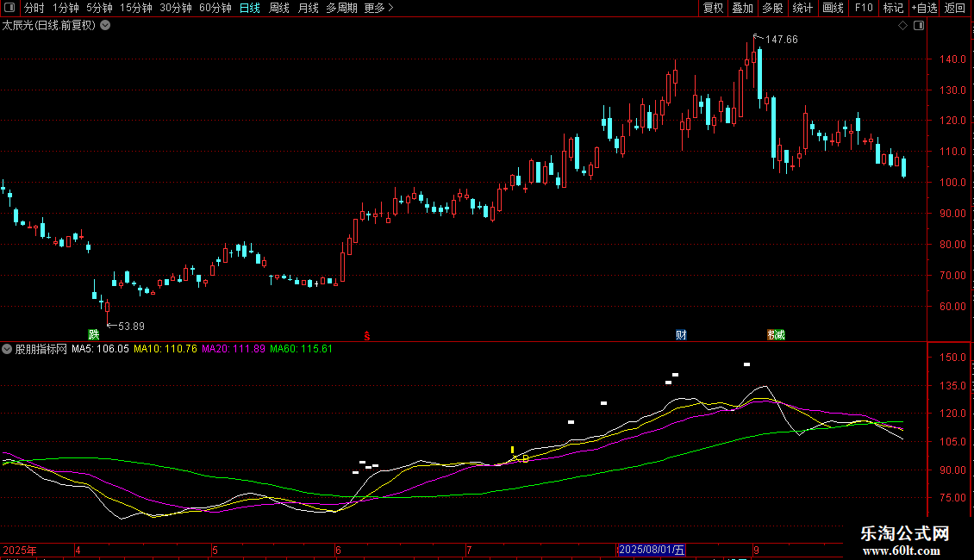The width and height of the screenshot is (974, 560).
Task: Click the green 跌 event marker
Action: coord(94,334)
